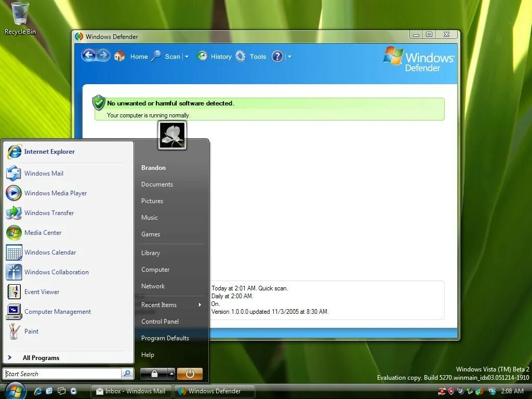This screenshot has width=532, height=399.
Task: Open the History icon in Defender toolbar
Action: [202, 56]
